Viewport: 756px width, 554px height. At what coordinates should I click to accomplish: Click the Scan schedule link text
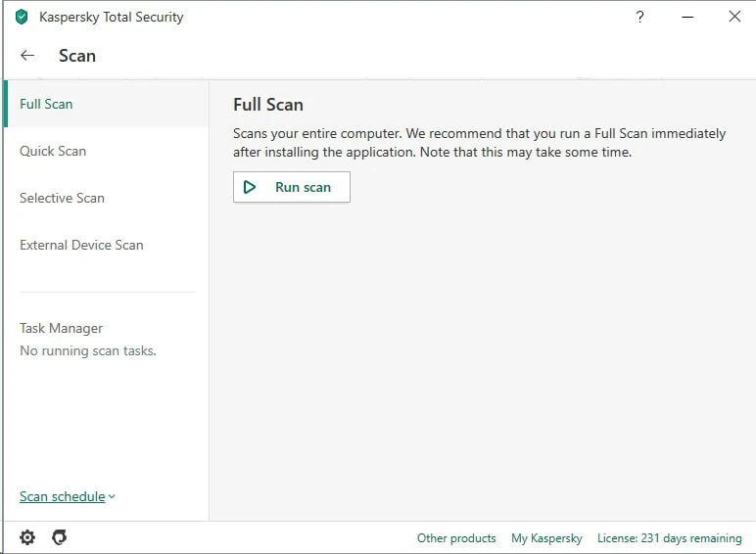pos(62,496)
